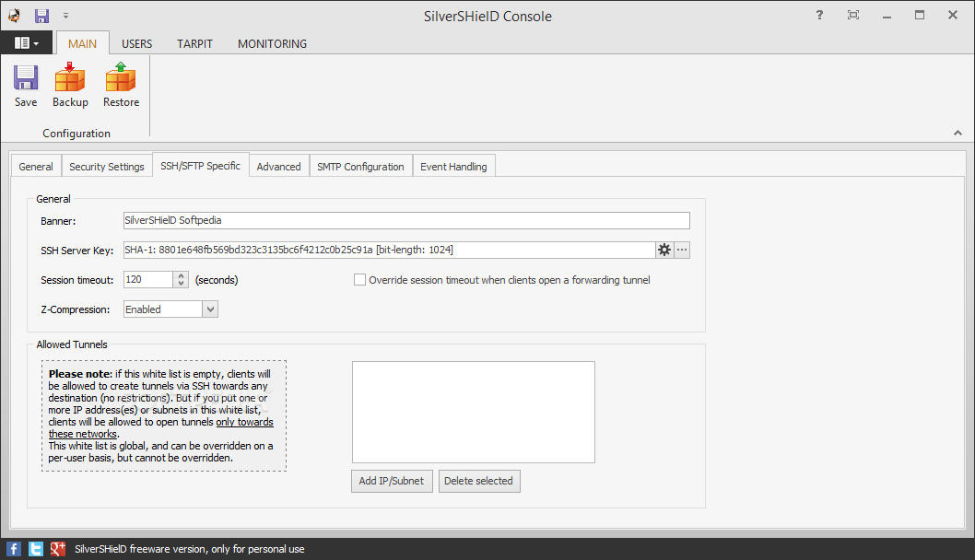
Task: Open the General settings tab
Action: [x=36, y=167]
